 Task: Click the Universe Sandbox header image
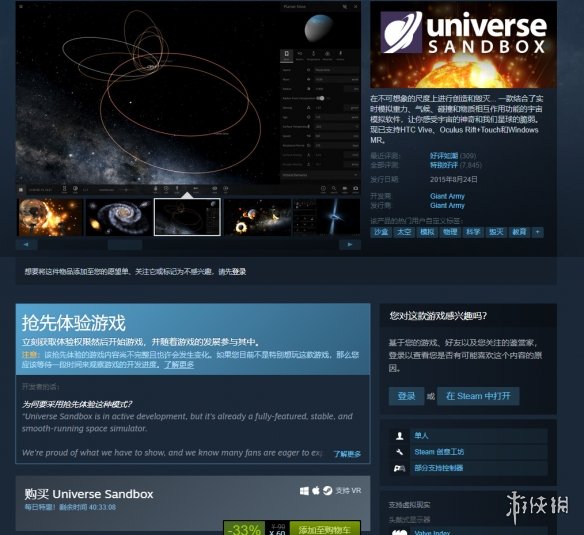pos(463,44)
